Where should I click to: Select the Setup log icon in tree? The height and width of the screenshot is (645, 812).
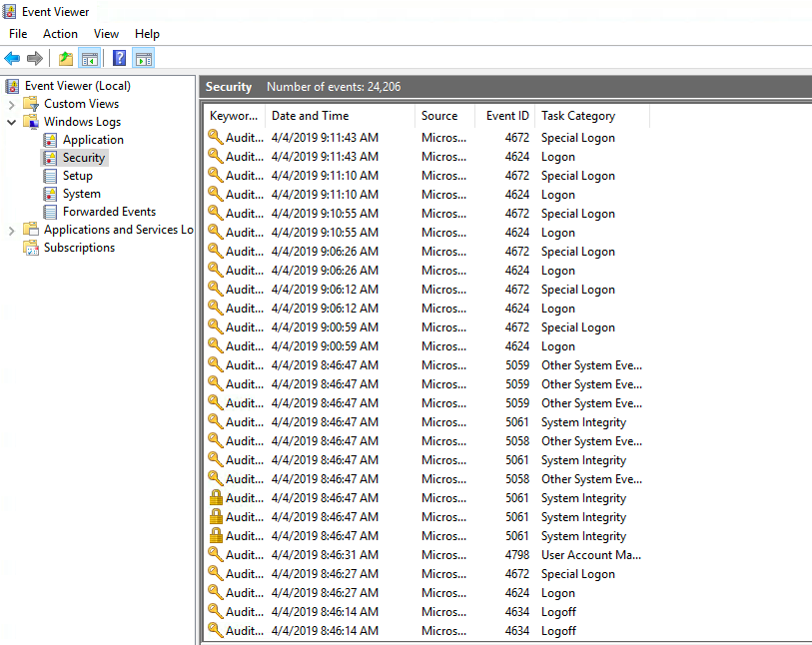(x=50, y=176)
